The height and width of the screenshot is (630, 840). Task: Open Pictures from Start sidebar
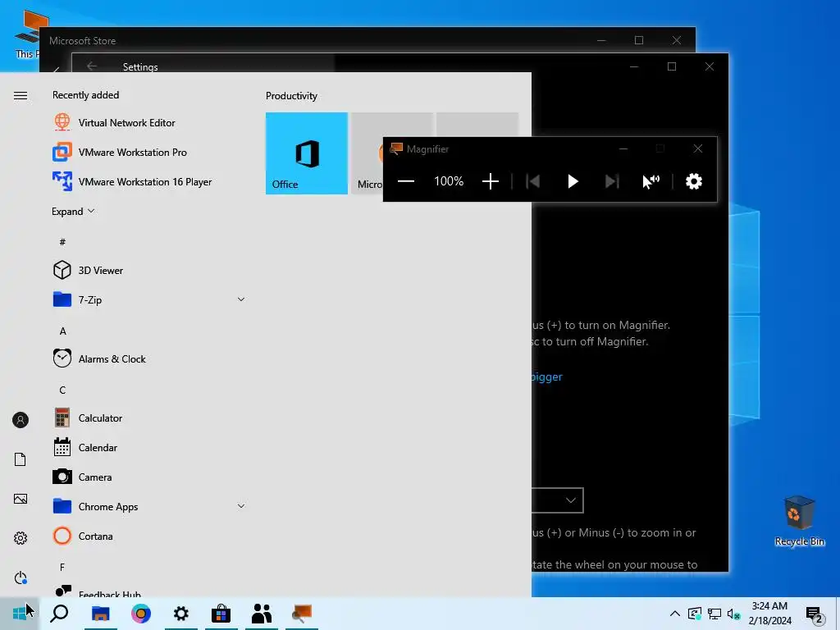click(x=21, y=499)
